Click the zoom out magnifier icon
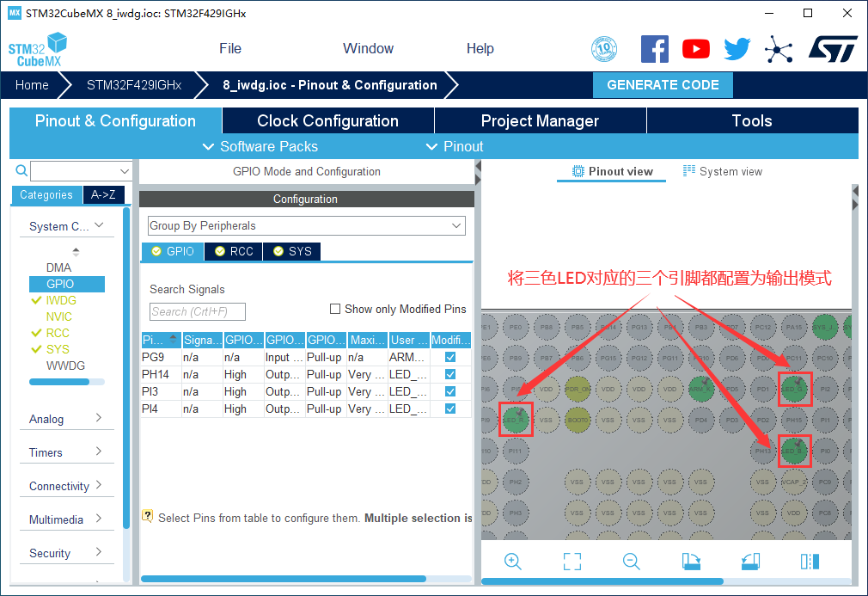 pos(632,562)
